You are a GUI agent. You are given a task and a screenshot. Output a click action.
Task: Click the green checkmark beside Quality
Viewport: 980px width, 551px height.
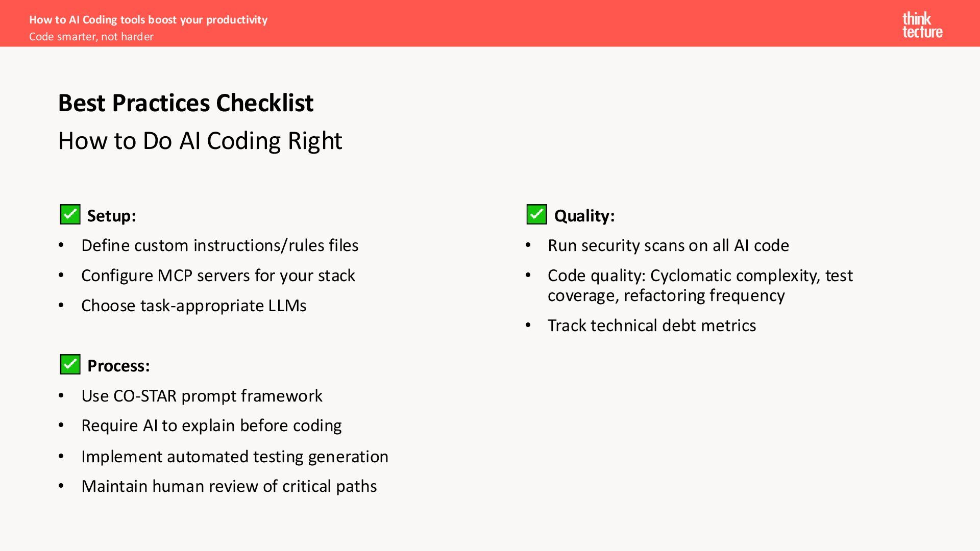click(x=536, y=214)
